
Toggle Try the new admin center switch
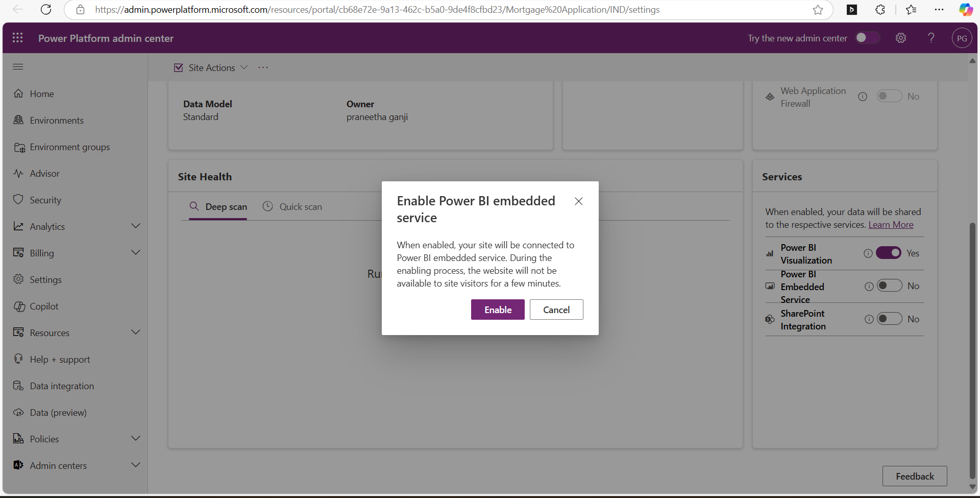867,38
